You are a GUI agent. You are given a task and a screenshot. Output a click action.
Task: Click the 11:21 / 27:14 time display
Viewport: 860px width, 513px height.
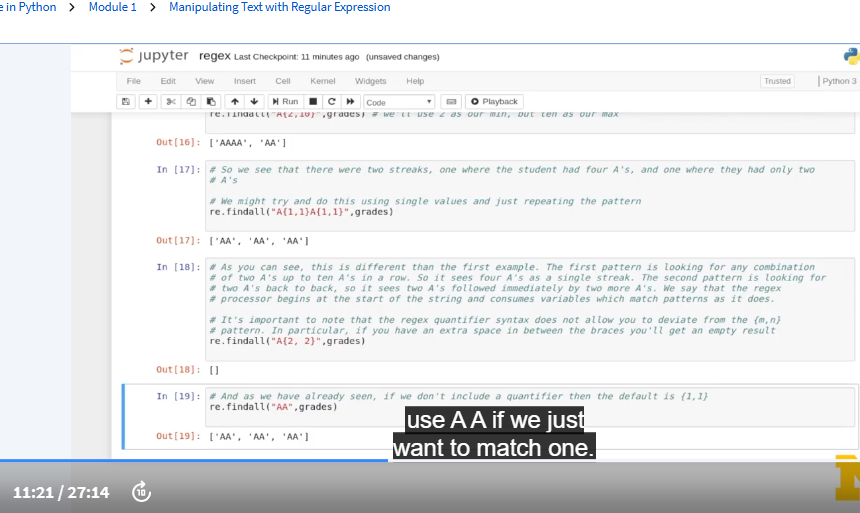click(x=61, y=492)
